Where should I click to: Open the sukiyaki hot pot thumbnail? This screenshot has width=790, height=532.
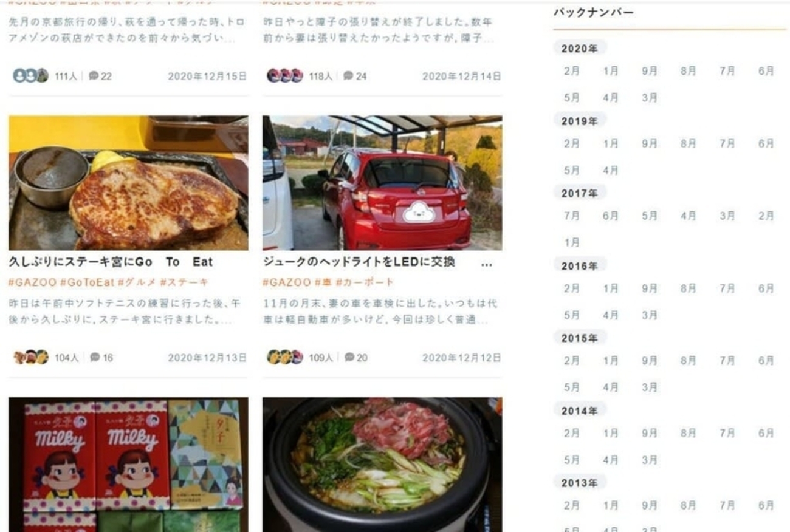tap(382, 465)
